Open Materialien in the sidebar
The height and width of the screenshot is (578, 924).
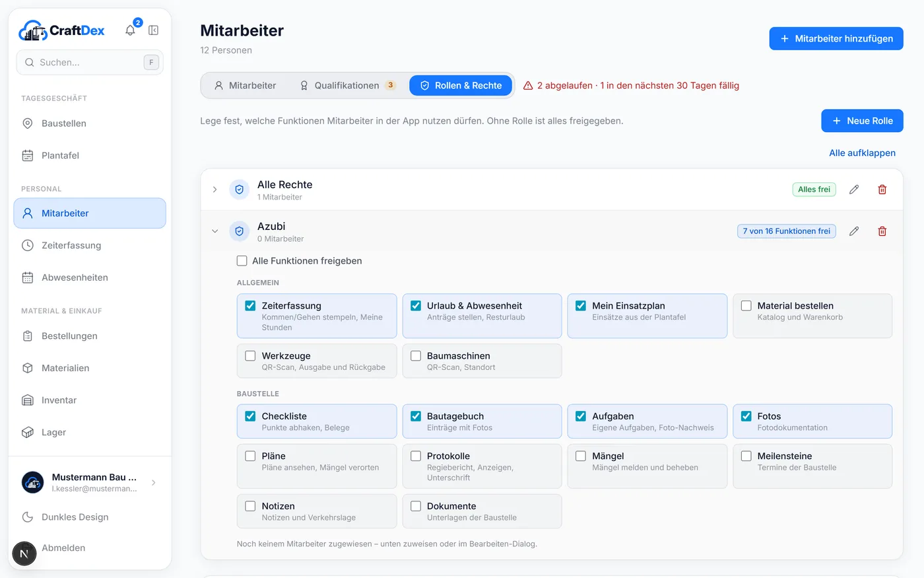click(x=90, y=369)
